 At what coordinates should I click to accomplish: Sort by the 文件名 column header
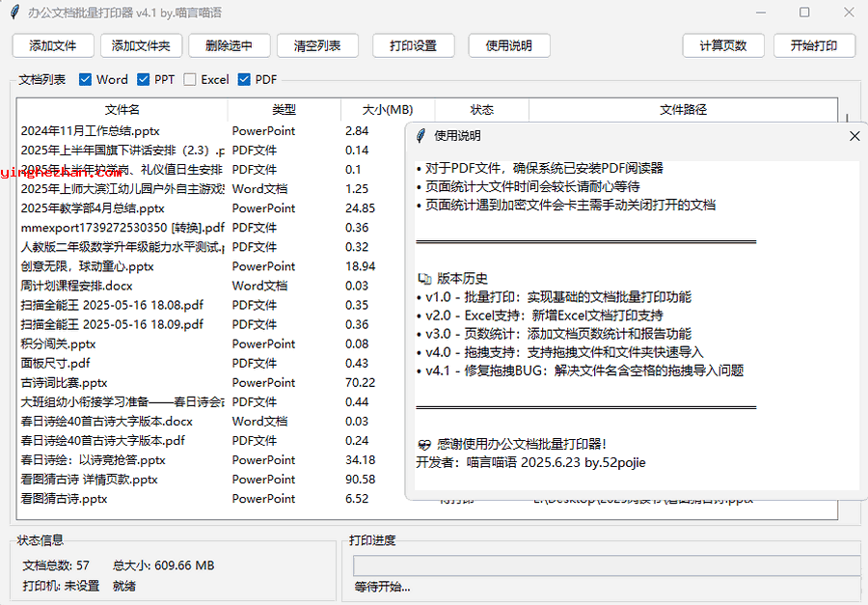(x=122, y=110)
